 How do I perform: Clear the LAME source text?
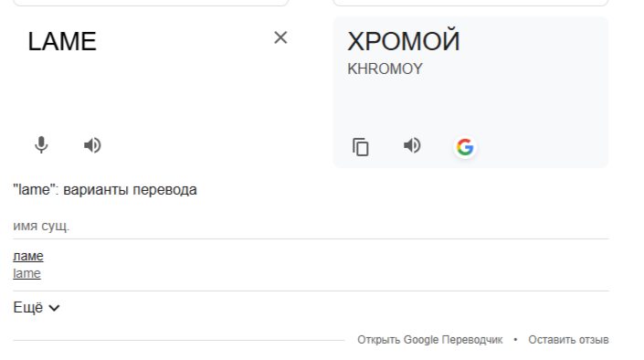pyautogui.click(x=280, y=37)
